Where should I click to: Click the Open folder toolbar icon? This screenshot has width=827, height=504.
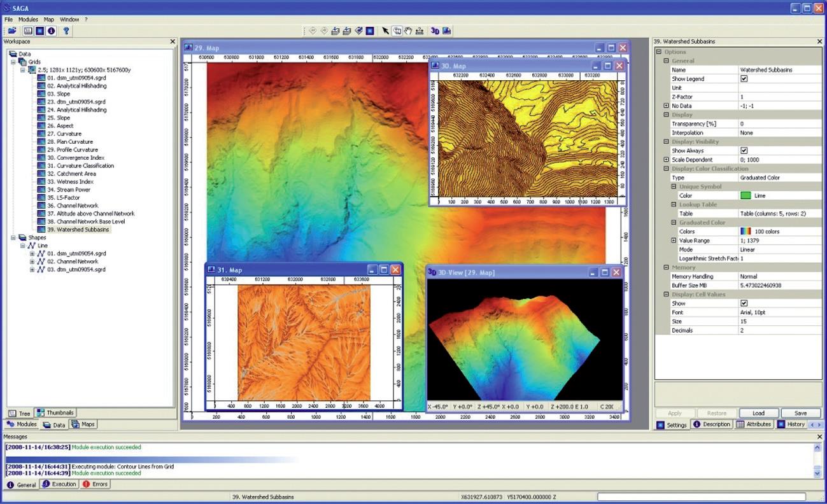point(12,31)
